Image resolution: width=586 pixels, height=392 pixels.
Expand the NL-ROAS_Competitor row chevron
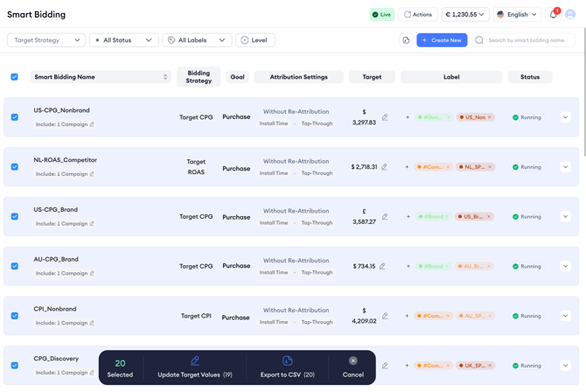pyautogui.click(x=565, y=167)
